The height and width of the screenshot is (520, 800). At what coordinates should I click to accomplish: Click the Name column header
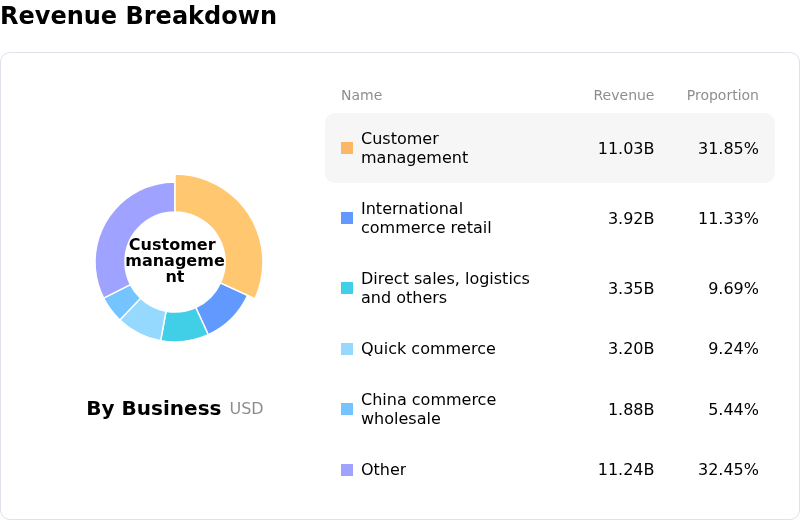[361, 96]
